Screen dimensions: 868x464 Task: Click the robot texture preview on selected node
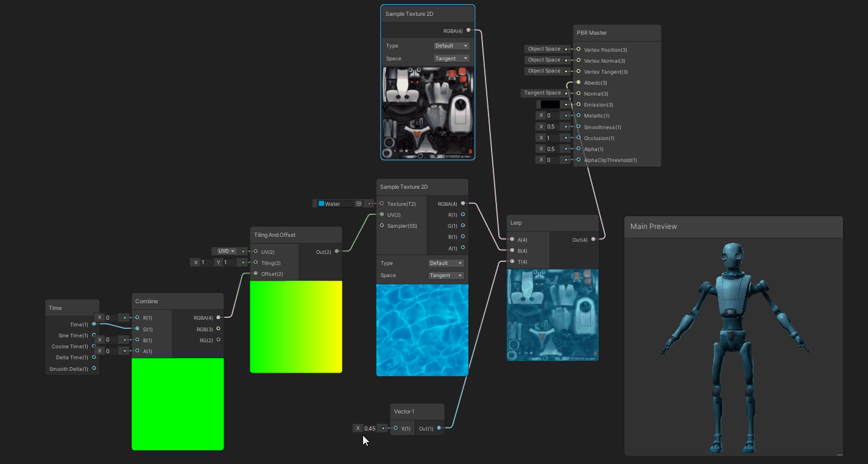pyautogui.click(x=428, y=113)
